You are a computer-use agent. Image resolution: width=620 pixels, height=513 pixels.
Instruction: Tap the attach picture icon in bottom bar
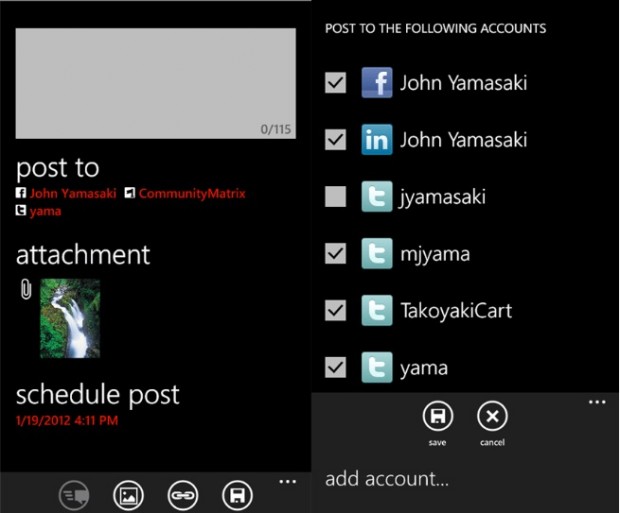128,495
